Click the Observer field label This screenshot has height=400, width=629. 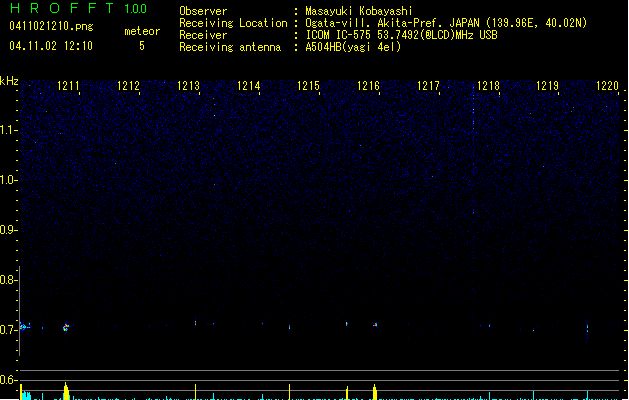(203, 11)
